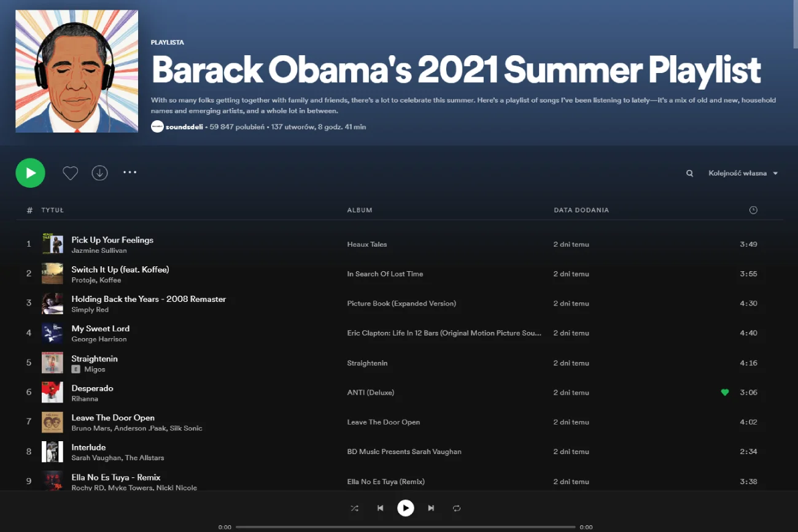Click the Leave The Door Open album art
This screenshot has width=798, height=532.
(52, 422)
